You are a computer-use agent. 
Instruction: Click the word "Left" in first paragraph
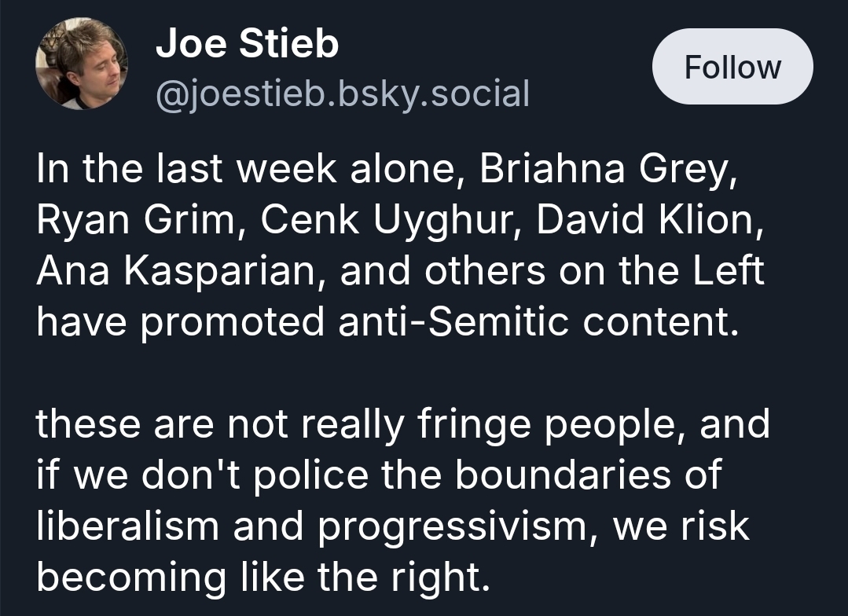coord(725,271)
